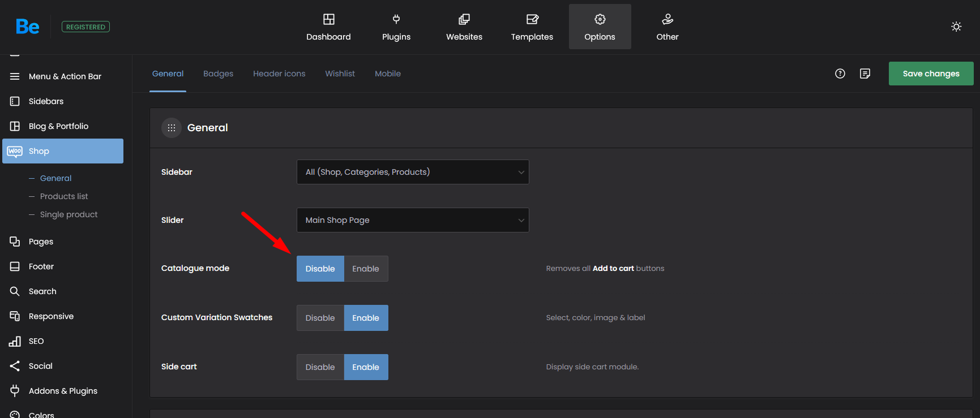The width and height of the screenshot is (980, 418).
Task: Open the Other section
Action: click(667, 27)
